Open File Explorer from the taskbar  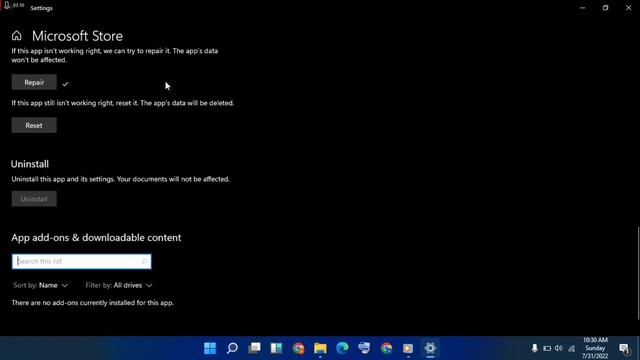click(x=320, y=348)
